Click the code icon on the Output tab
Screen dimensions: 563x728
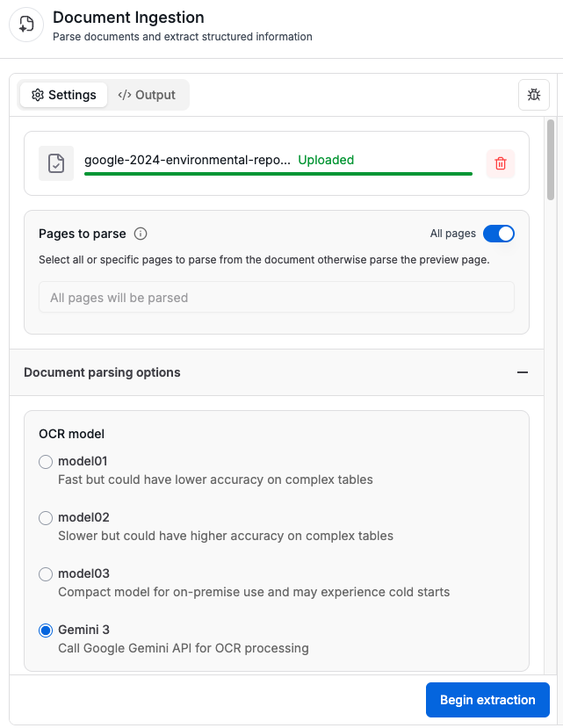(123, 95)
